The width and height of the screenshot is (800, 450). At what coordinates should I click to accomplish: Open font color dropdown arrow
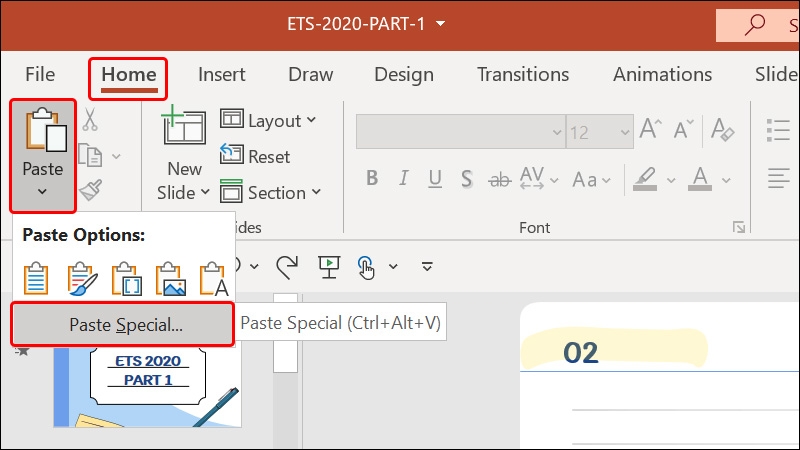726,180
